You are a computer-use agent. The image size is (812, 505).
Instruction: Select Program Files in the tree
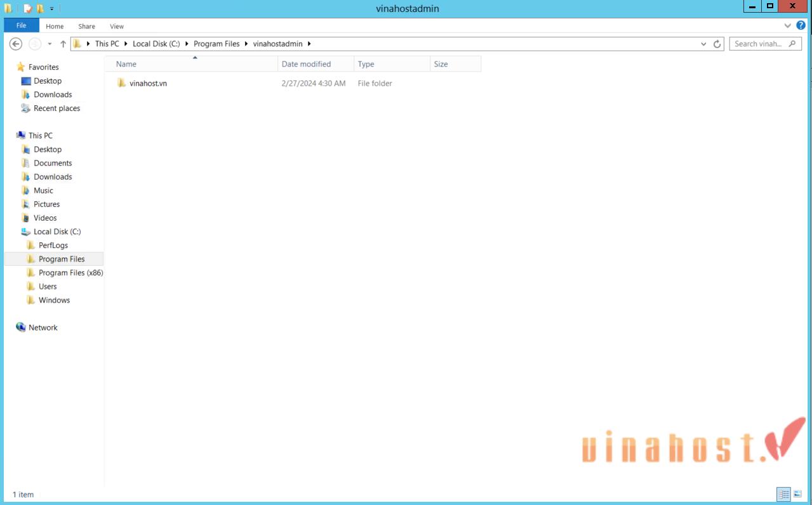click(x=62, y=259)
